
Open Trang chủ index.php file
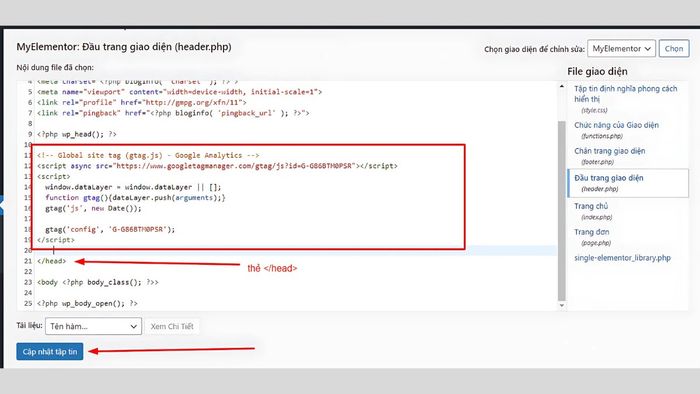[593, 211]
